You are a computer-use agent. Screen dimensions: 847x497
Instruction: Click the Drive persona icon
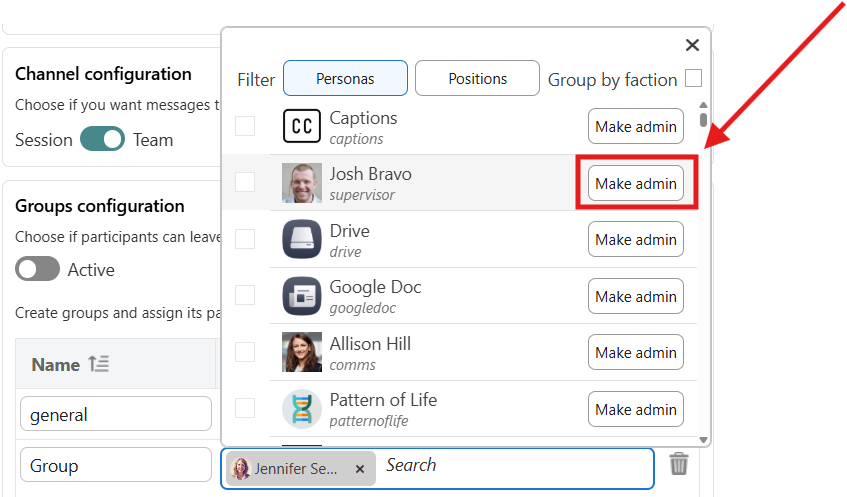tap(301, 240)
